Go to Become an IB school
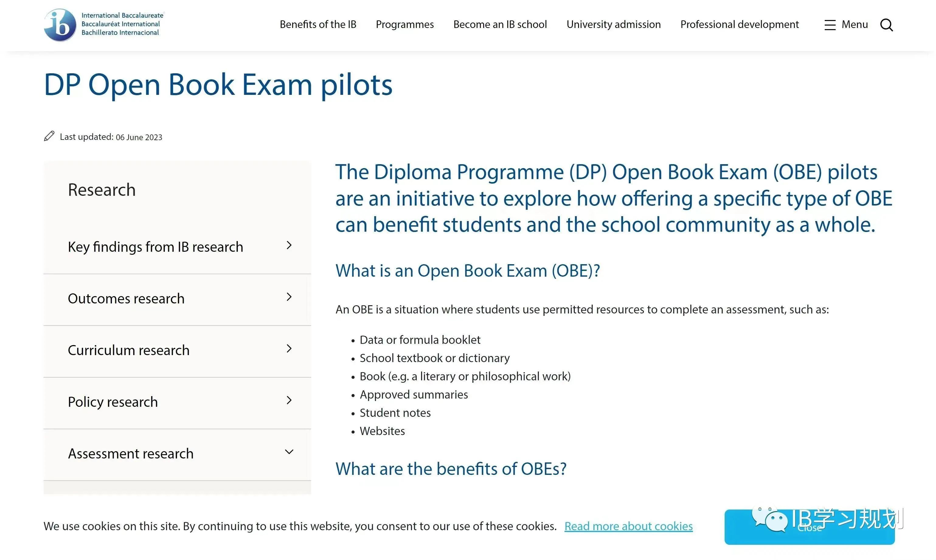The width and height of the screenshot is (936, 560). click(x=500, y=25)
